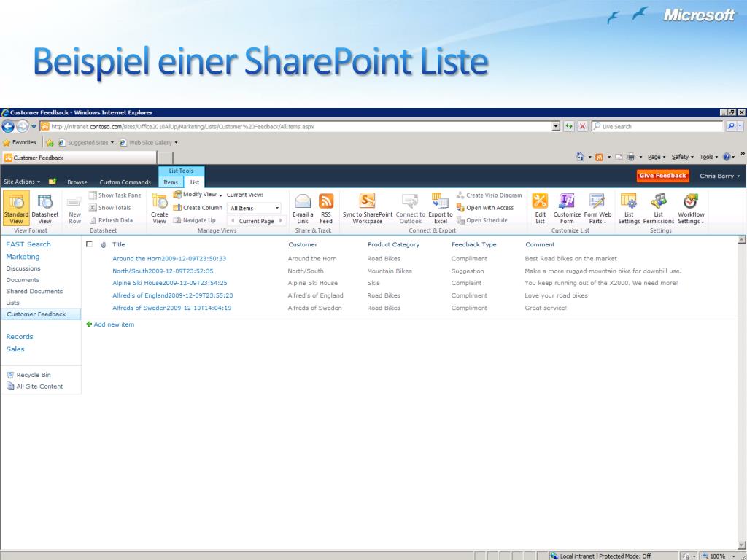
Task: Click the browser Stop icon
Action: pyautogui.click(x=582, y=126)
